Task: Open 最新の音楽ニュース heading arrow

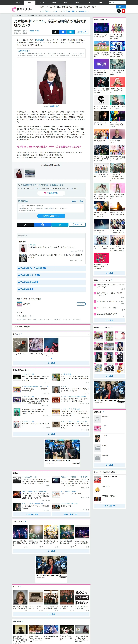Action: (28, 370)
